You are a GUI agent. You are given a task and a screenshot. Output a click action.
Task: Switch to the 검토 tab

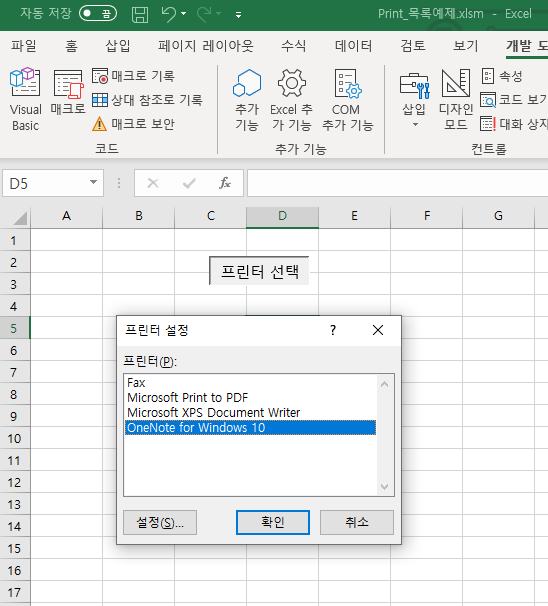(413, 46)
